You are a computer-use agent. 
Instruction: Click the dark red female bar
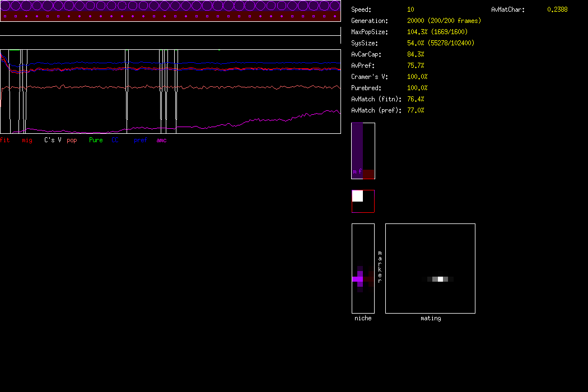pos(368,174)
